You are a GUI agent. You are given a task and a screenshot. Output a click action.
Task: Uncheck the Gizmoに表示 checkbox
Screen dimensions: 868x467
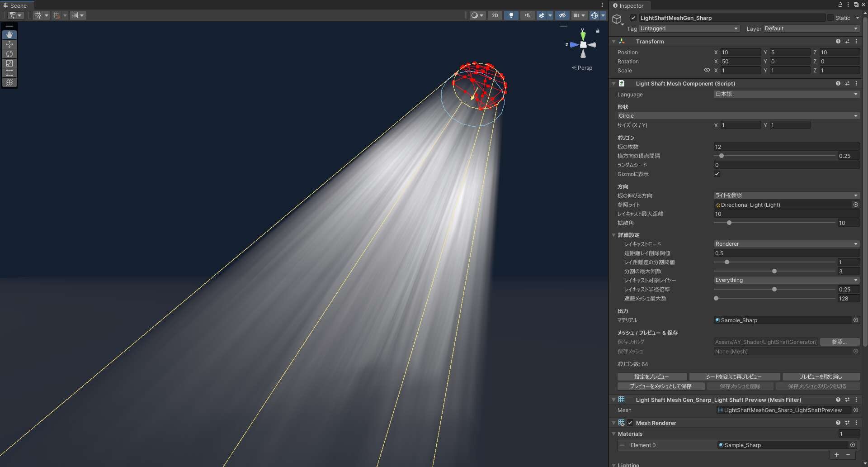tap(717, 174)
